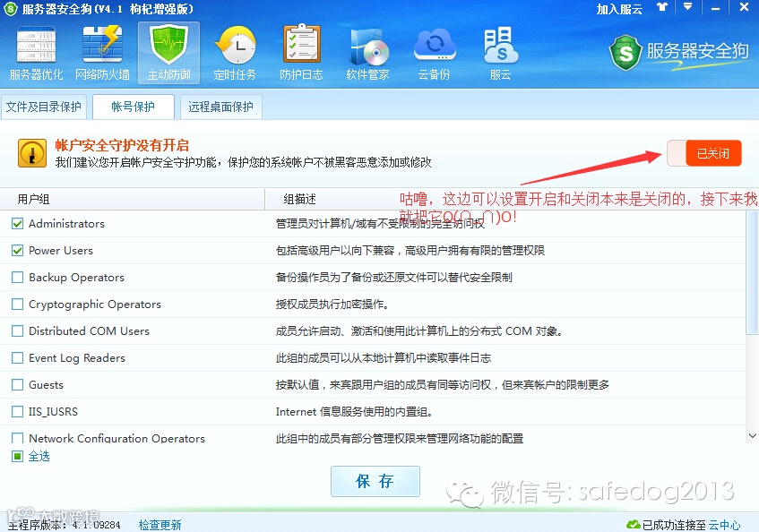Select the Guests row text
This screenshot has width=759, height=532.
[46, 384]
